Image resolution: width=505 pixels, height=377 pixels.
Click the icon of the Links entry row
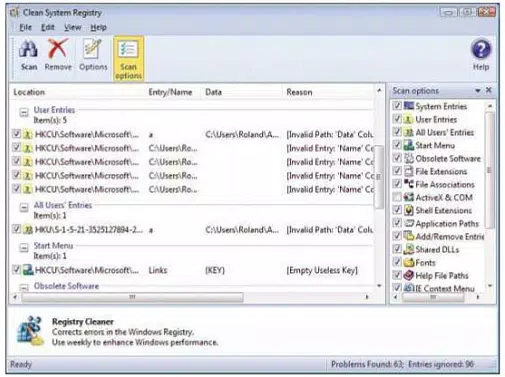coord(28,270)
